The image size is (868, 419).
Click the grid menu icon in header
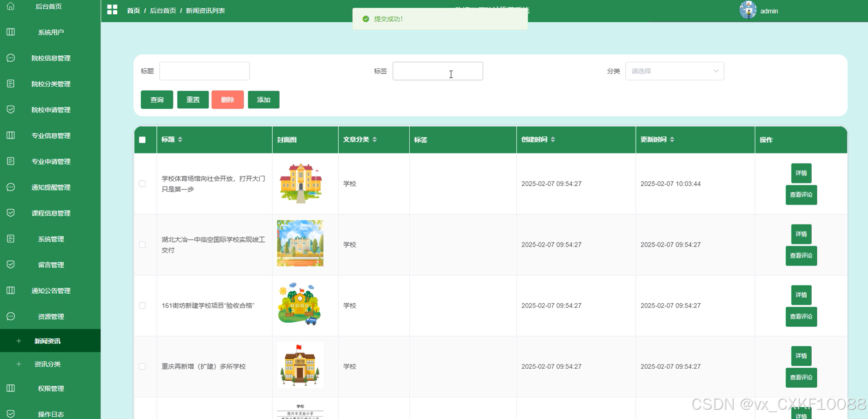[x=112, y=10]
